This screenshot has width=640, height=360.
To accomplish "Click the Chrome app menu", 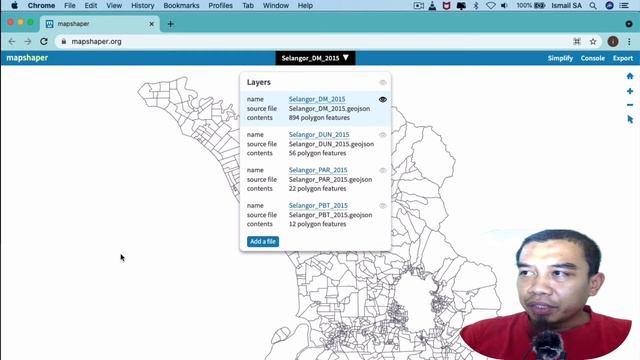I will 41,6.
